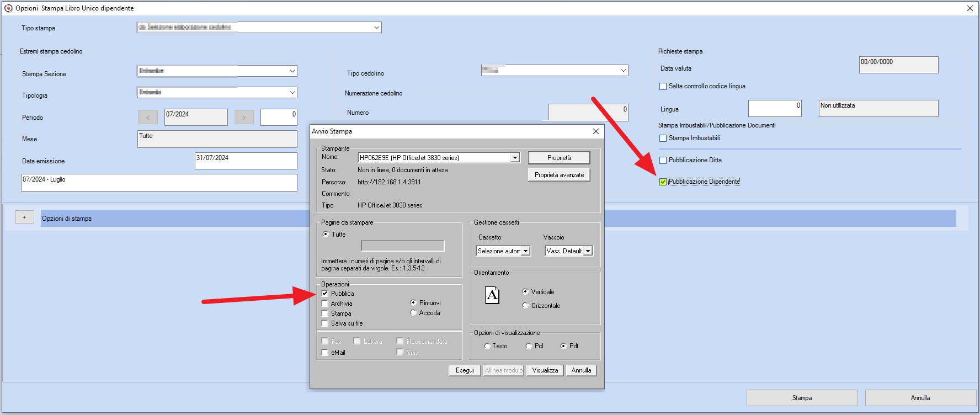980x415 pixels.
Task: Click the Visualizza button
Action: 545,370
